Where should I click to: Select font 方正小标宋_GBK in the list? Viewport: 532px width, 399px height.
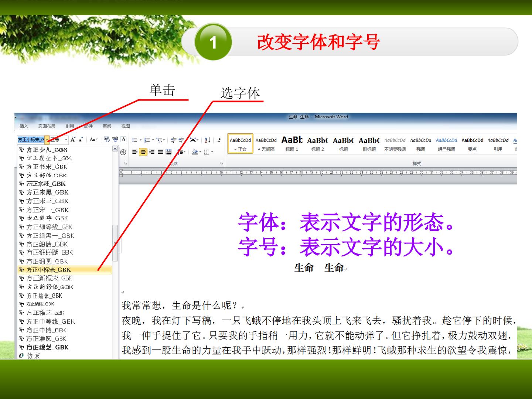65,270
